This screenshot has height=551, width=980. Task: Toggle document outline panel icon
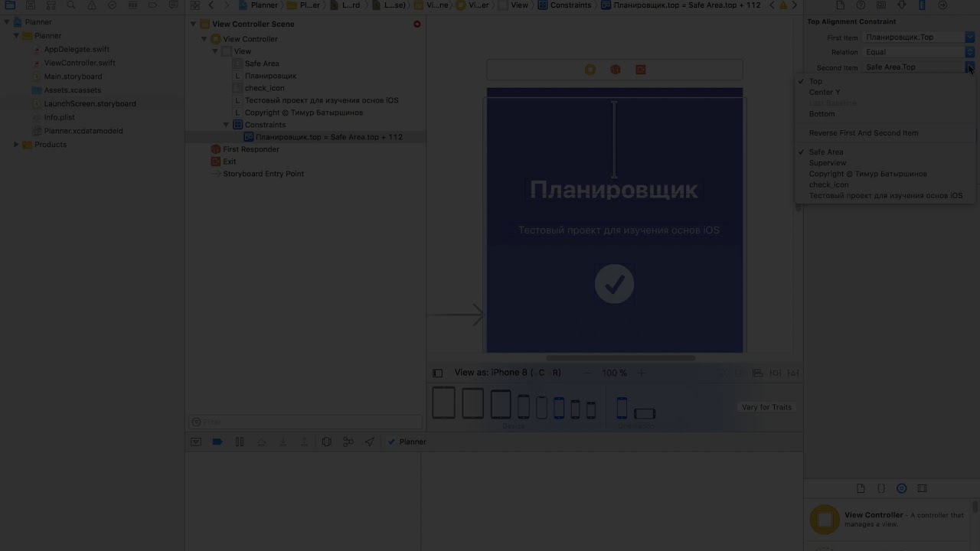point(437,373)
